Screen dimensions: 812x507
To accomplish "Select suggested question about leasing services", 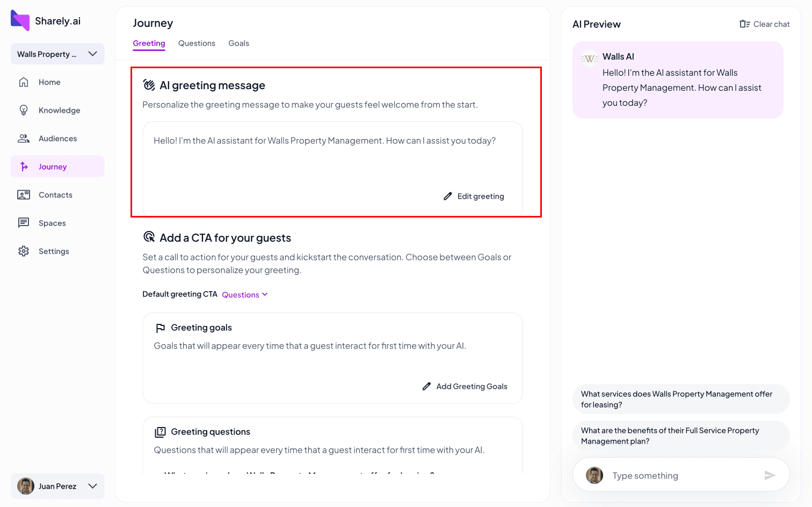I will (x=681, y=399).
